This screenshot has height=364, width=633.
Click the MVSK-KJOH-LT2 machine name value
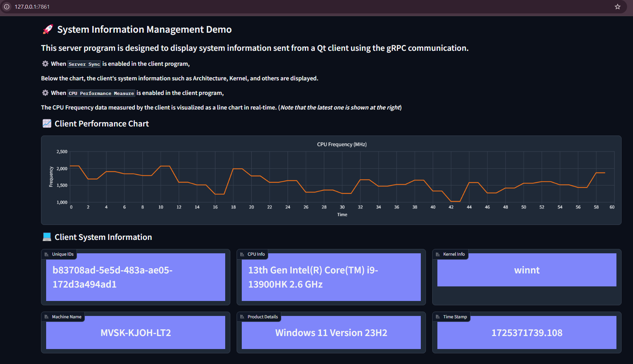135,332
